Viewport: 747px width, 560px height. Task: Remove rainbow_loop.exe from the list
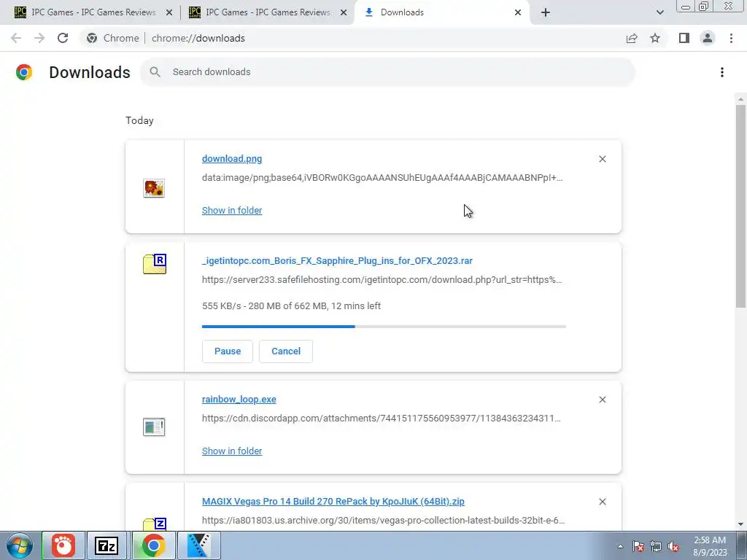tap(602, 400)
